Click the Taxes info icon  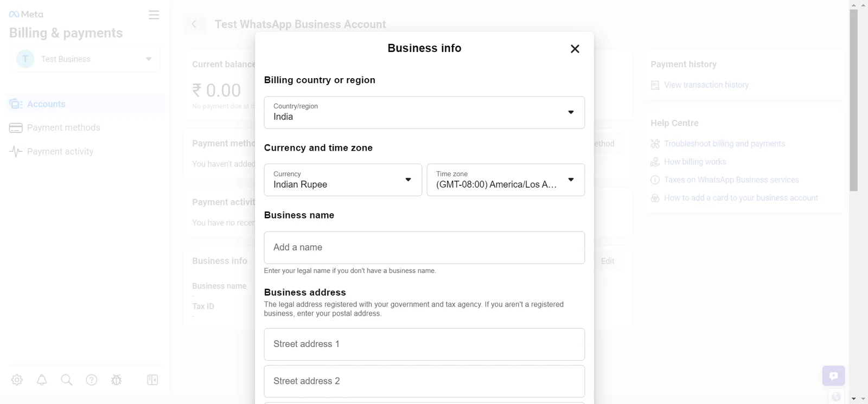(x=655, y=180)
